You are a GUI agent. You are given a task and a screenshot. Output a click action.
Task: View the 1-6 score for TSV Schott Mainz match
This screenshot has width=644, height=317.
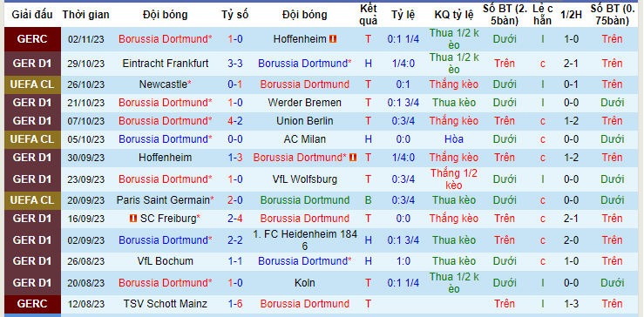pos(235,304)
